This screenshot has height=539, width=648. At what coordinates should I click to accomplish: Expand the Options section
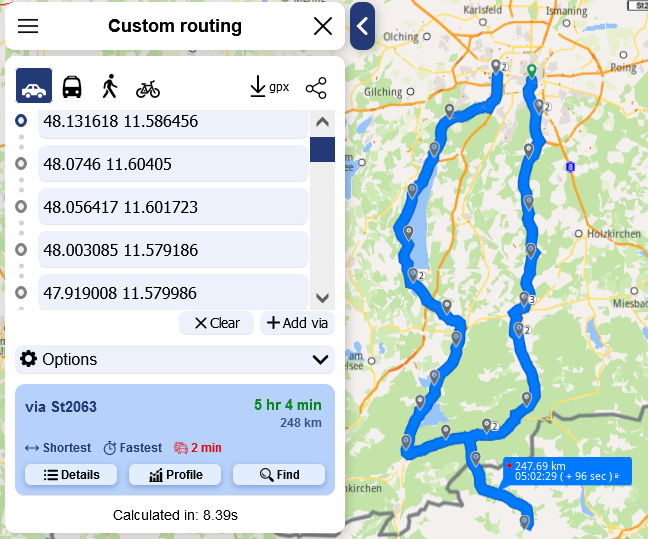coord(175,359)
